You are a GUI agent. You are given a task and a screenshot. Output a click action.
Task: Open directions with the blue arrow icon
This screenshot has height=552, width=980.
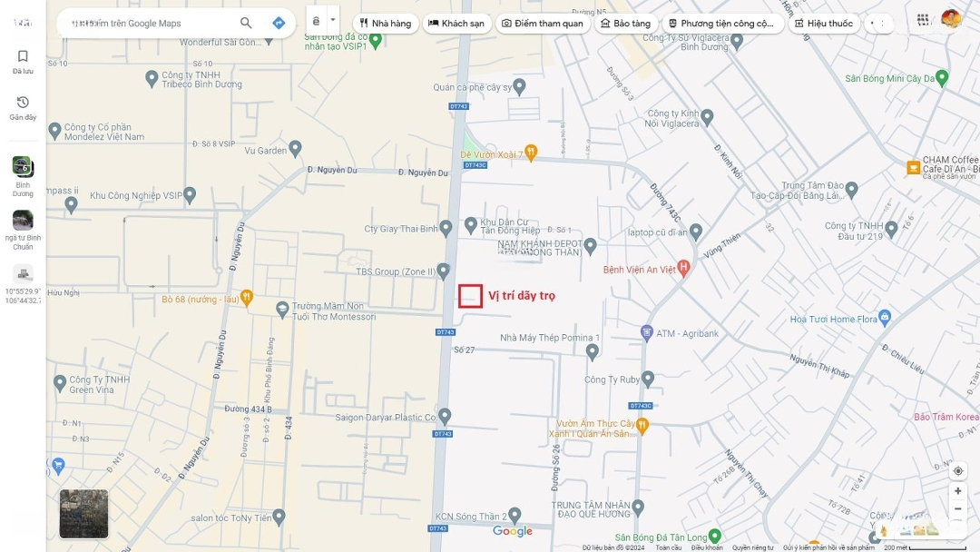pyautogui.click(x=279, y=24)
